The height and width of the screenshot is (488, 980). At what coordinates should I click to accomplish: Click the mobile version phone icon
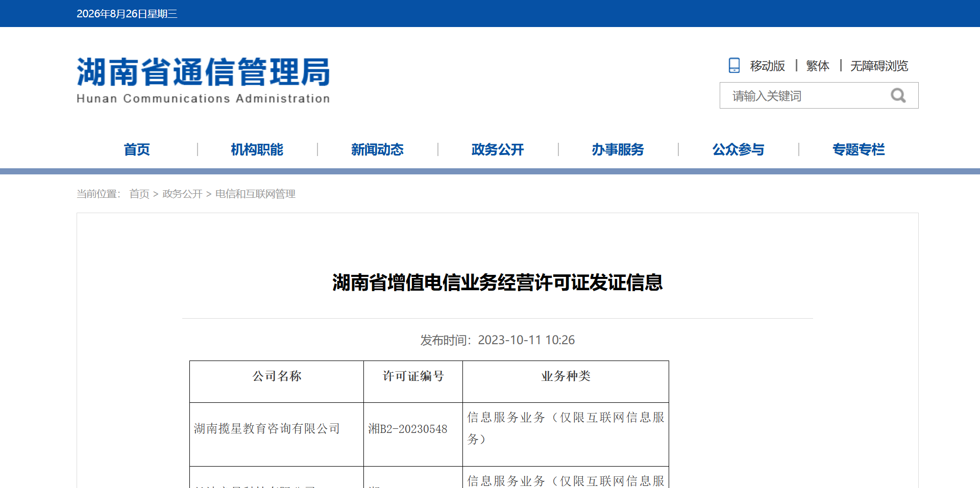734,66
